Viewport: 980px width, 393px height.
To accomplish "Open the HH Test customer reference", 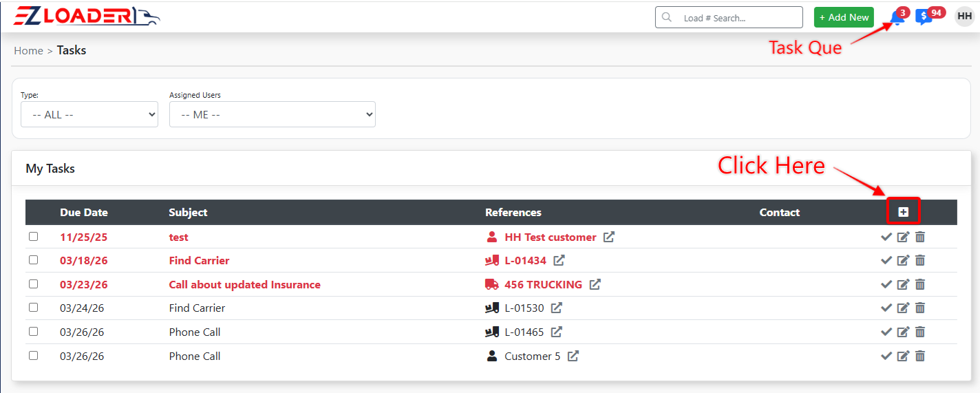I will pos(551,237).
